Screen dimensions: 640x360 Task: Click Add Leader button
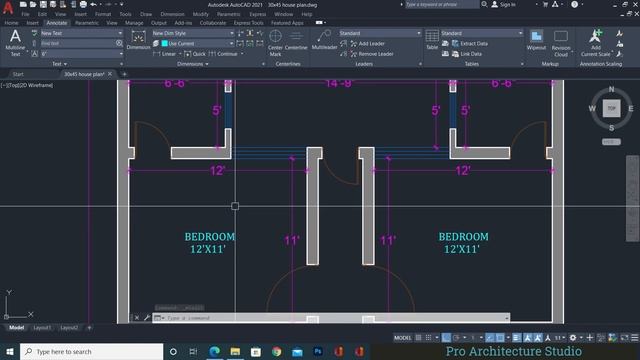pyautogui.click(x=367, y=43)
